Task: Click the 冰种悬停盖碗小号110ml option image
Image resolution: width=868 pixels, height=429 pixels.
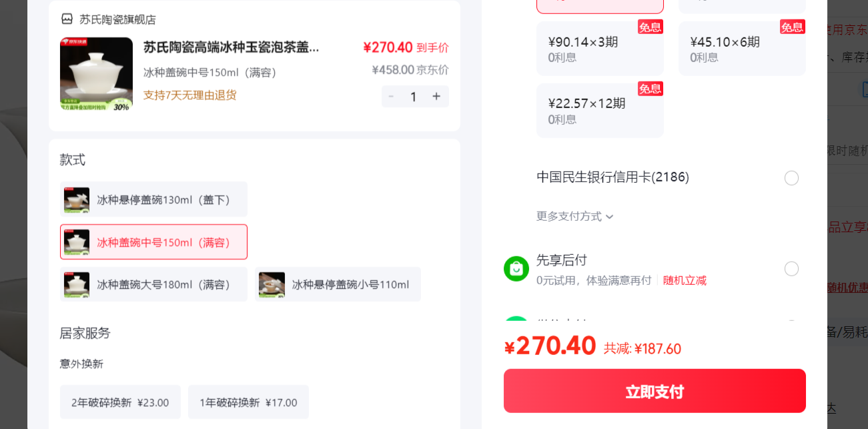Action: click(272, 284)
